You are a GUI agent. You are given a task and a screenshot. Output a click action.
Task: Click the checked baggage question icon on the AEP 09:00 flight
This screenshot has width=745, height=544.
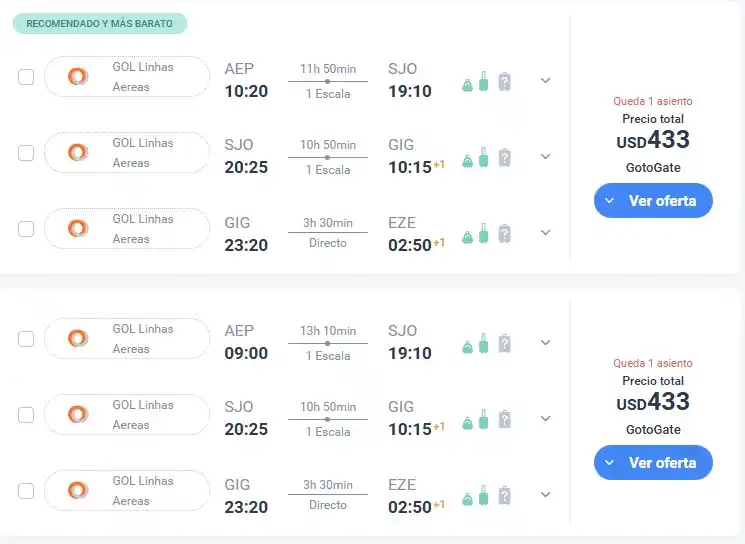(x=504, y=344)
